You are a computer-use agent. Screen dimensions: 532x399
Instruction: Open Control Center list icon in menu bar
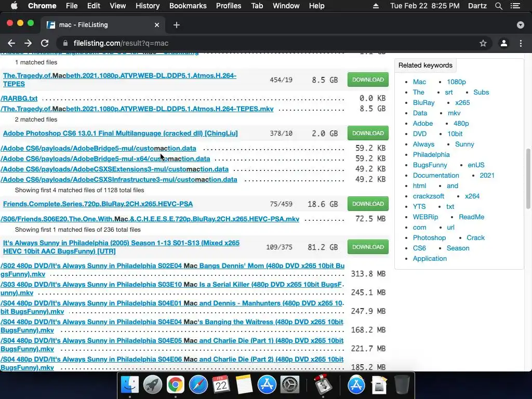(x=515, y=6)
